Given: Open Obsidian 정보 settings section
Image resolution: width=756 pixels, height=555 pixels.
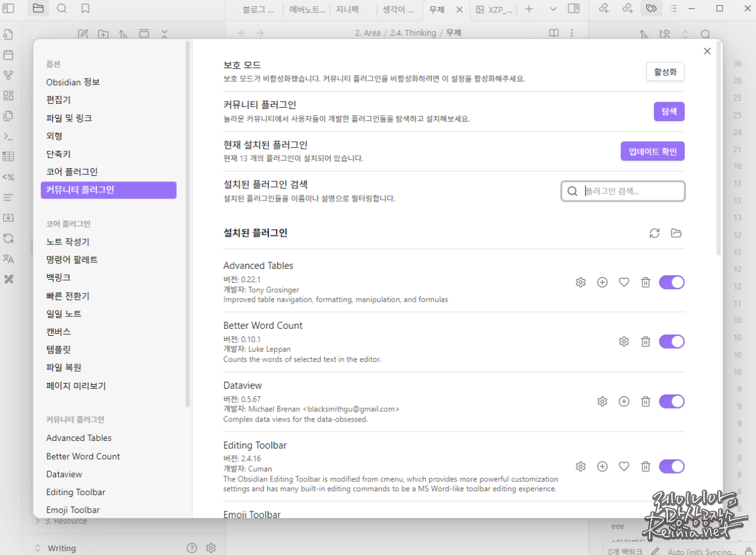Looking at the screenshot, I should [73, 82].
